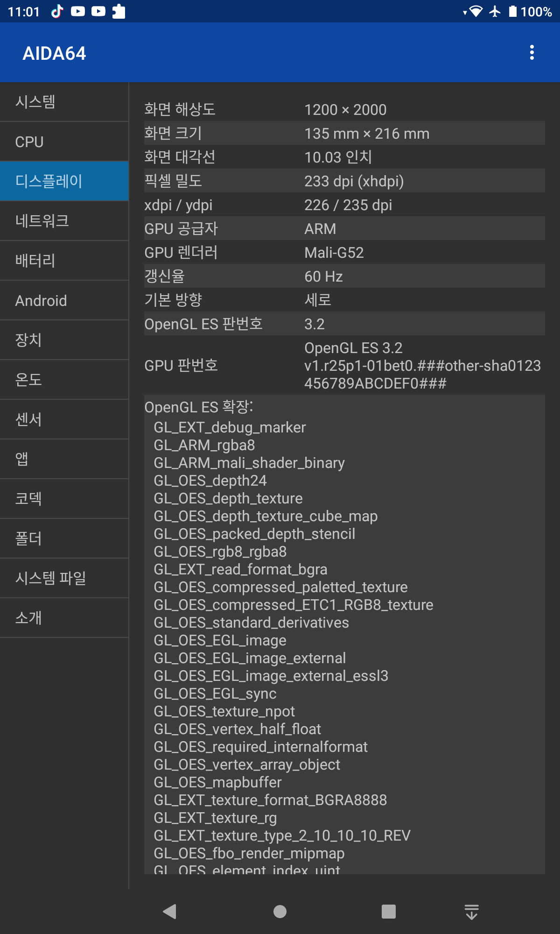Select the GL_ARM_mali_shader_binary extension line
560x934 pixels.
tap(249, 463)
